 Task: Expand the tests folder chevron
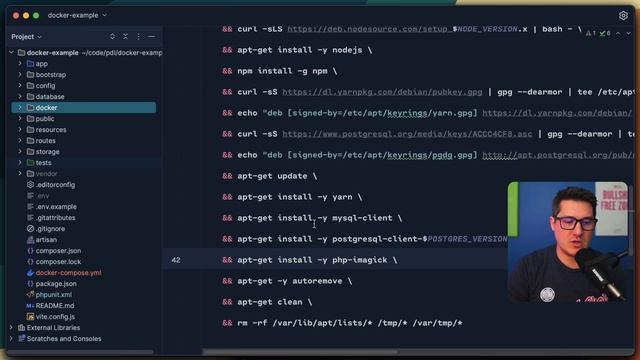coord(20,163)
